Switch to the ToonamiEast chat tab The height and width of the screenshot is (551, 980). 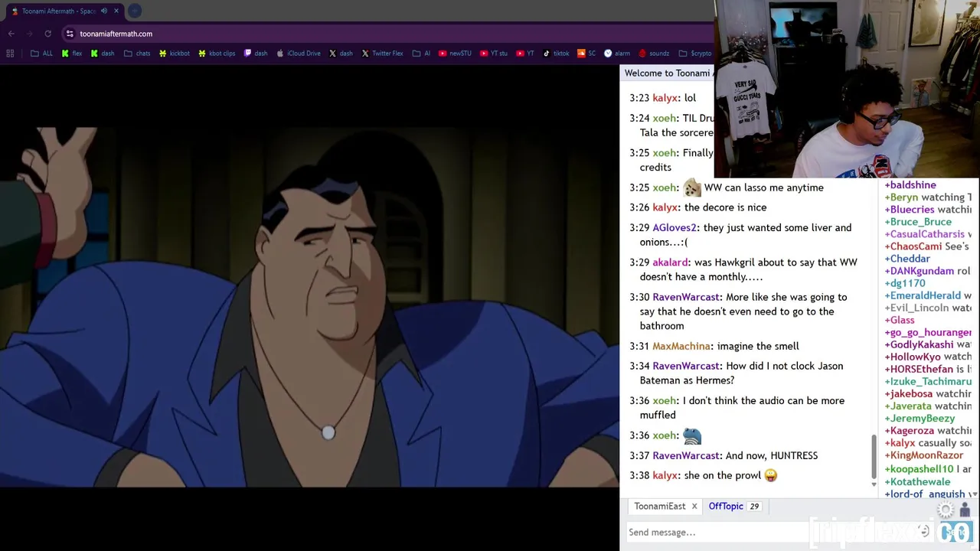click(659, 506)
